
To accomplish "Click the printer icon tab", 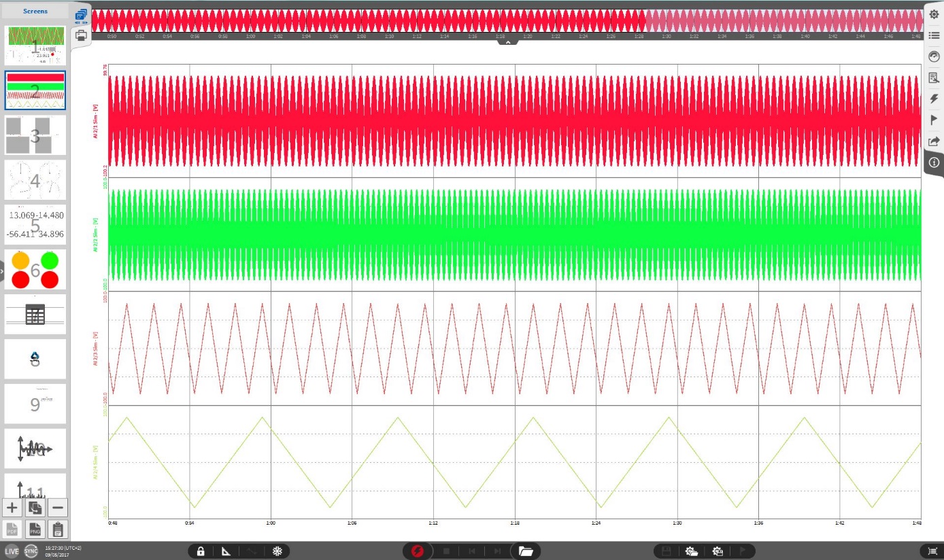I will click(x=81, y=35).
